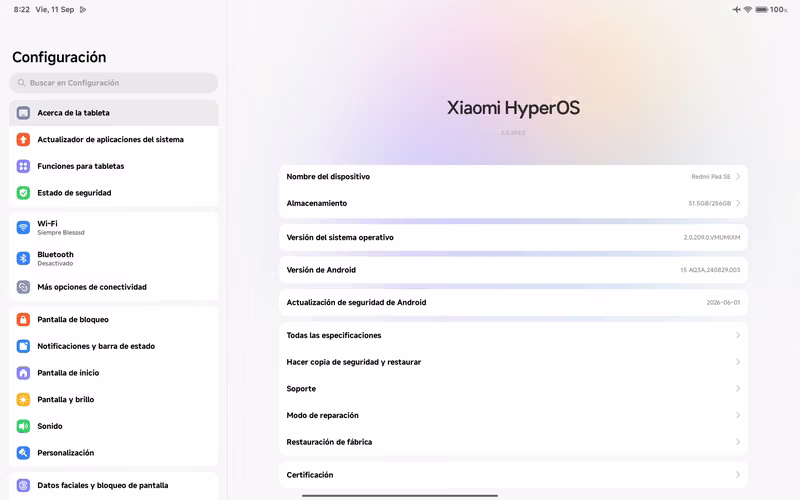Tap the magnifier icon in the search field

(x=21, y=83)
